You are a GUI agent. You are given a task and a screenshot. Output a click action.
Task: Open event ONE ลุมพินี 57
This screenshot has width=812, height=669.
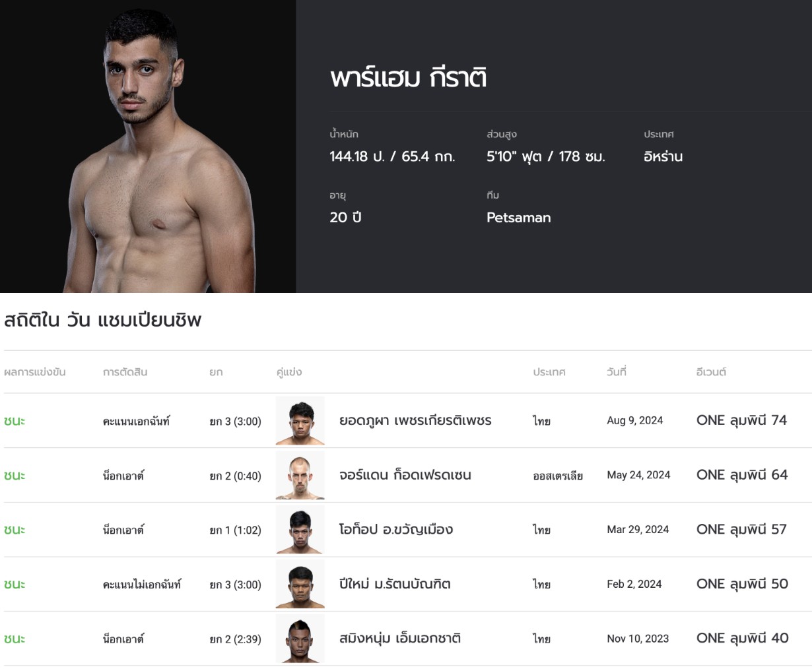pyautogui.click(x=742, y=529)
